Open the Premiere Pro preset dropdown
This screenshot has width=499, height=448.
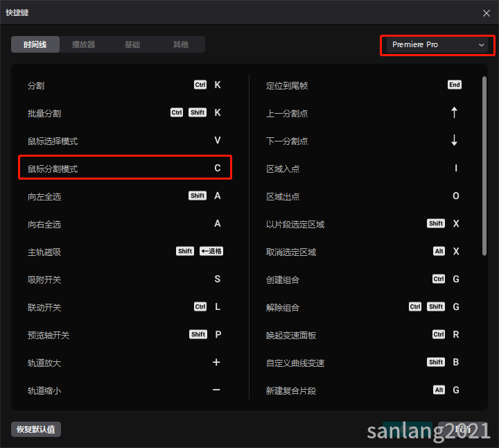click(x=437, y=45)
